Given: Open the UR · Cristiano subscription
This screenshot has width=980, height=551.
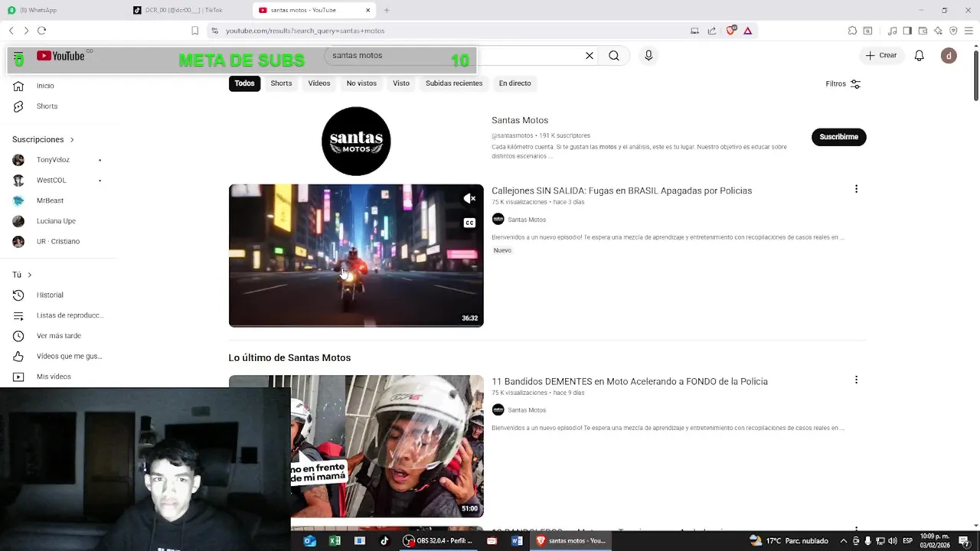Looking at the screenshot, I should coord(58,242).
